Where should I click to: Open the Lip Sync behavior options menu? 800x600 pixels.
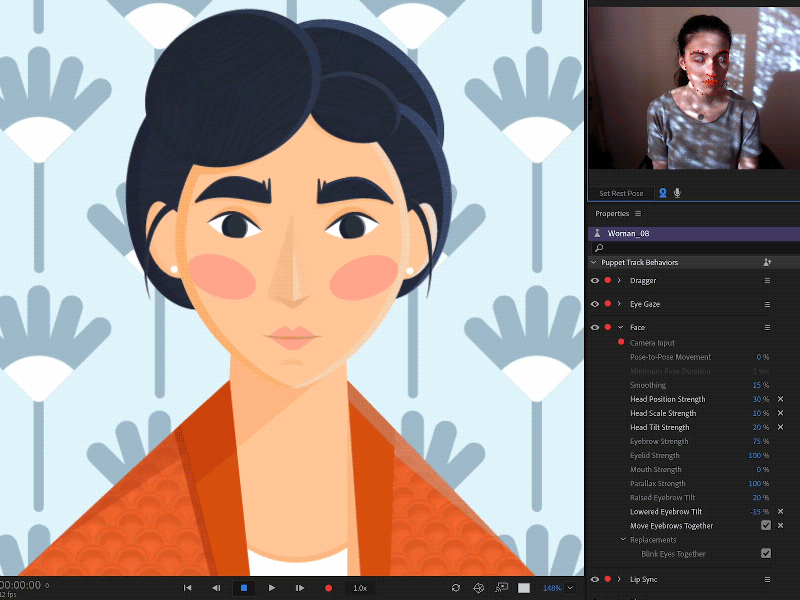767,579
